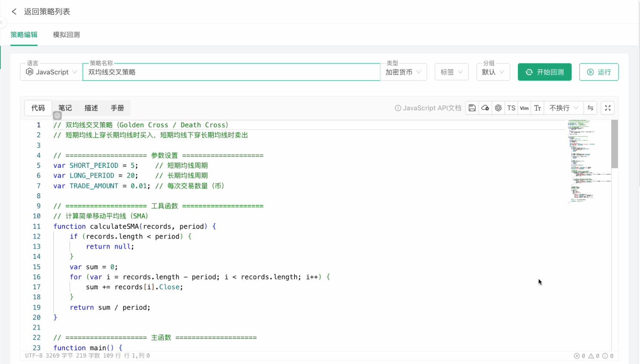Switch to the 模拟回测 tab
The image size is (640, 364).
click(66, 35)
